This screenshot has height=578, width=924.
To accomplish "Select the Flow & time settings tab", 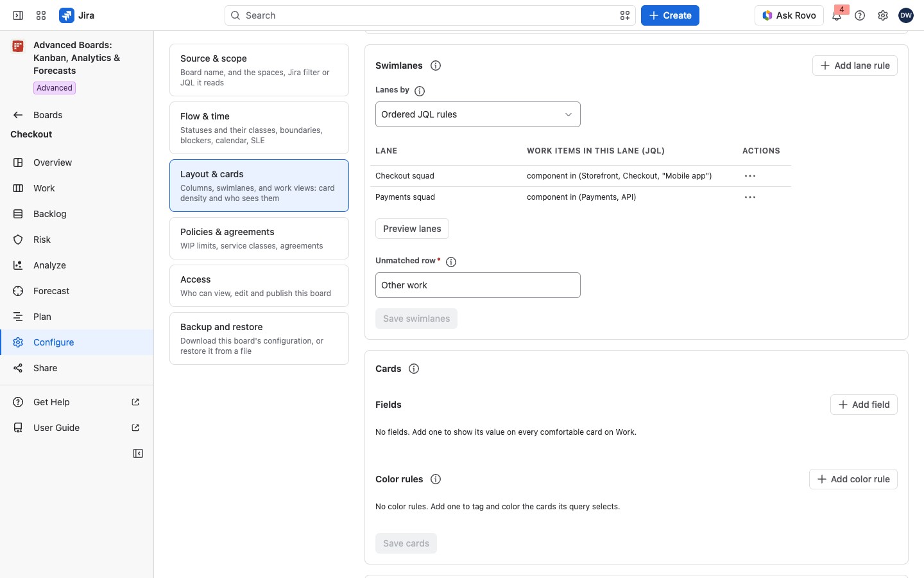I will click(259, 128).
